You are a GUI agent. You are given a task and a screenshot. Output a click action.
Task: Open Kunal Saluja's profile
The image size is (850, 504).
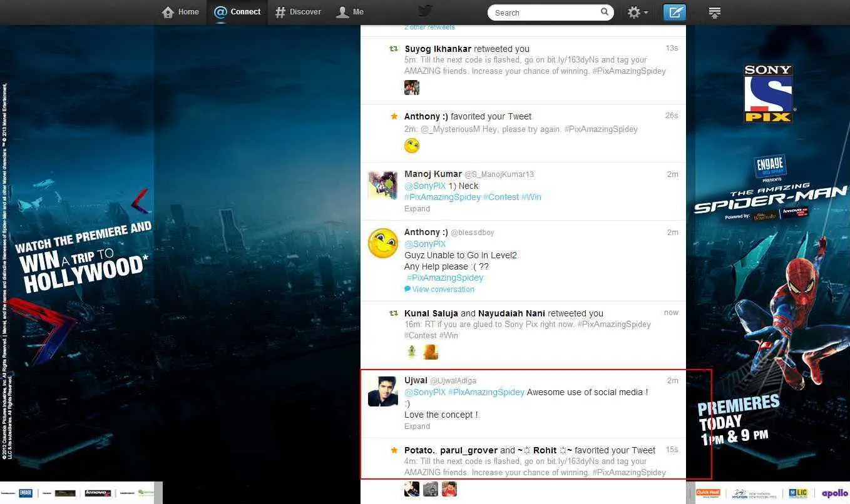tap(431, 313)
